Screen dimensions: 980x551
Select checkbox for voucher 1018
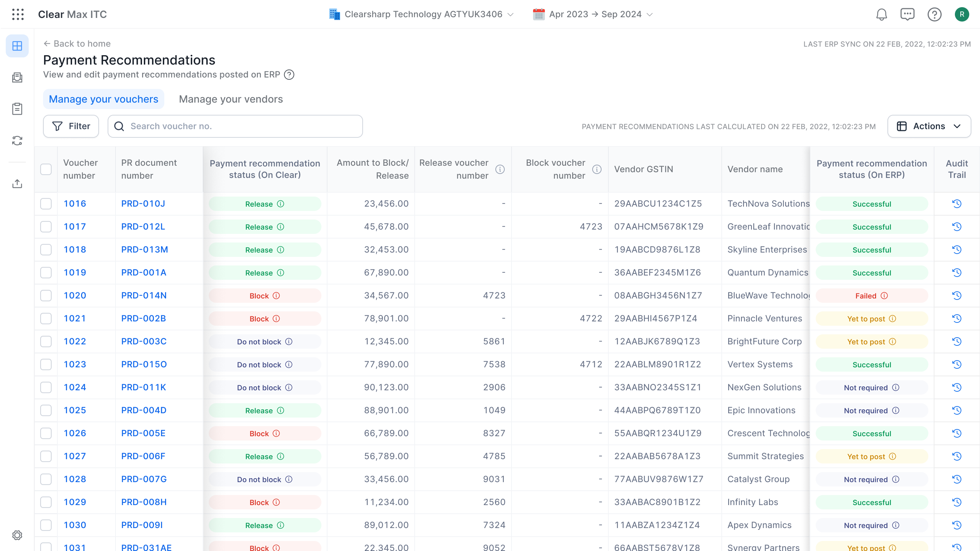coord(46,250)
